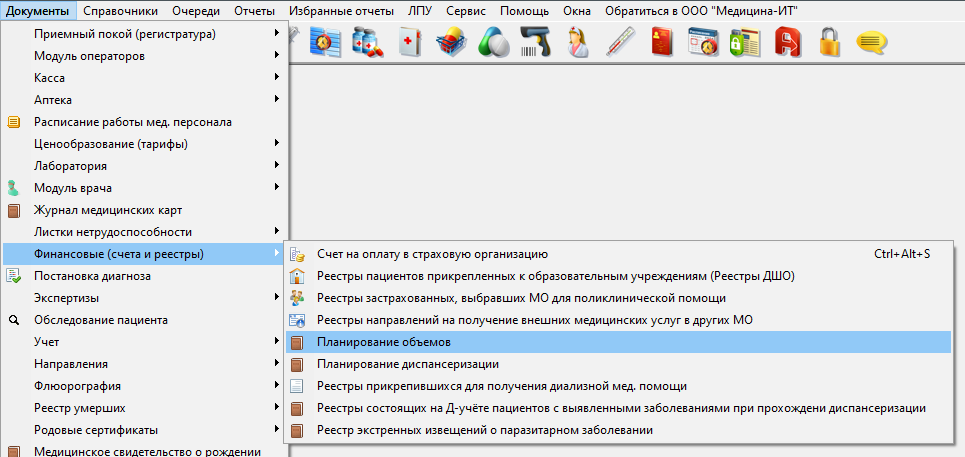Open the Очереди menu
Screen dimensions: 965x457
[196, 10]
